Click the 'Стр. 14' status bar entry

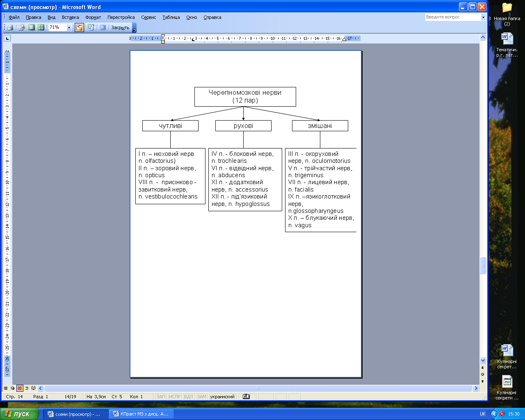click(x=14, y=397)
